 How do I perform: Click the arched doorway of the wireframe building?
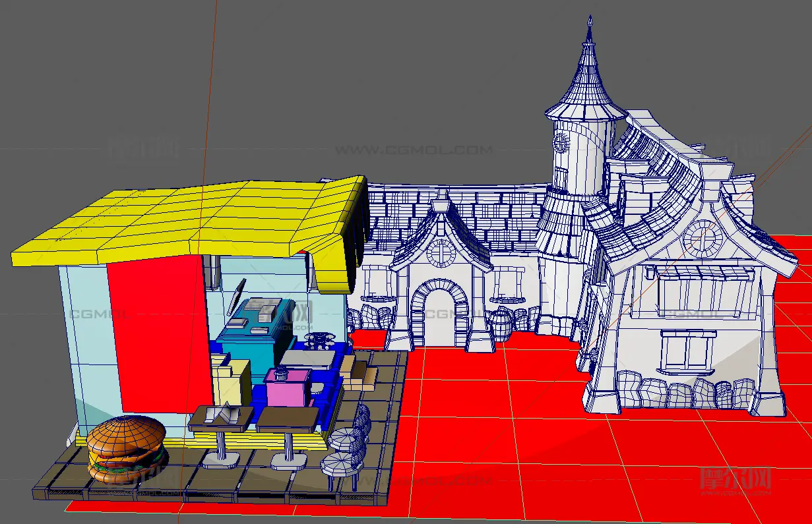[x=439, y=318]
